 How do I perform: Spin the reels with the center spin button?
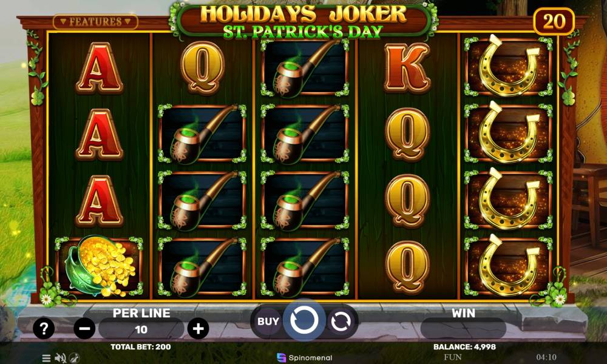pos(304,320)
